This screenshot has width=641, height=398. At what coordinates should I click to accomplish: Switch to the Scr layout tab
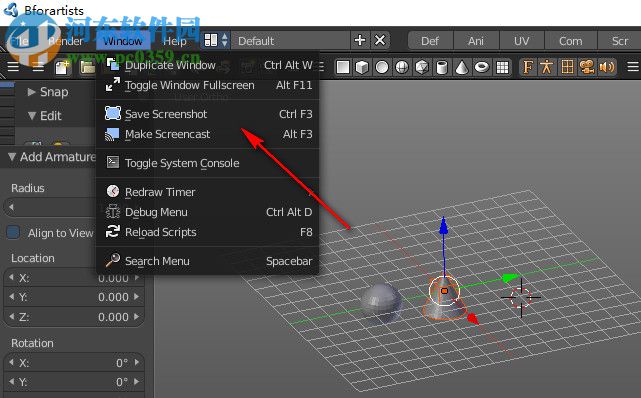click(620, 41)
